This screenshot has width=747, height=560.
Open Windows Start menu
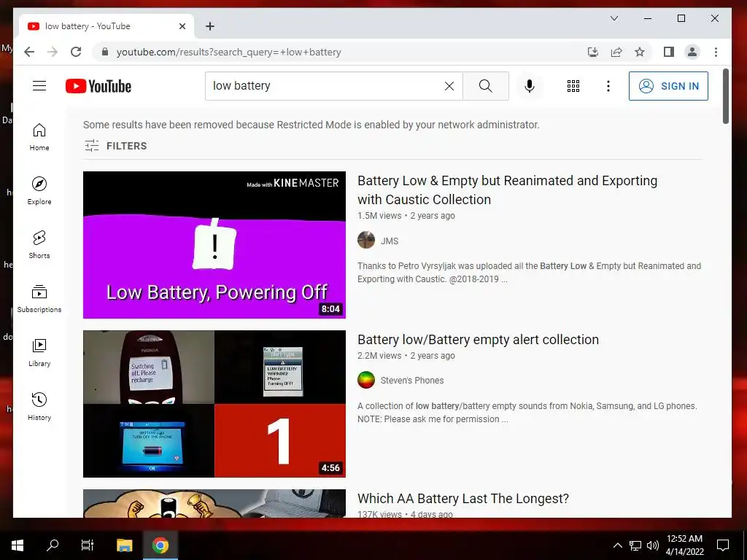[x=18, y=545]
